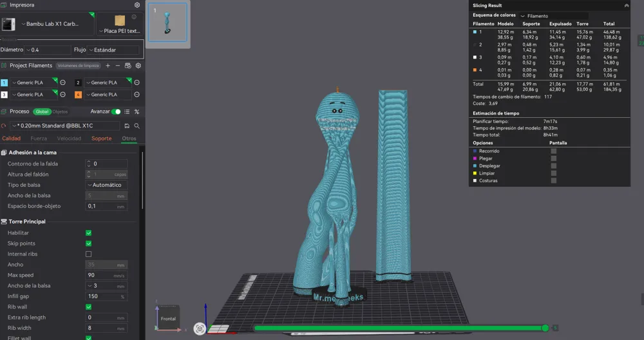
Task: Click the Project Filaments section icon
Action: click(4, 65)
